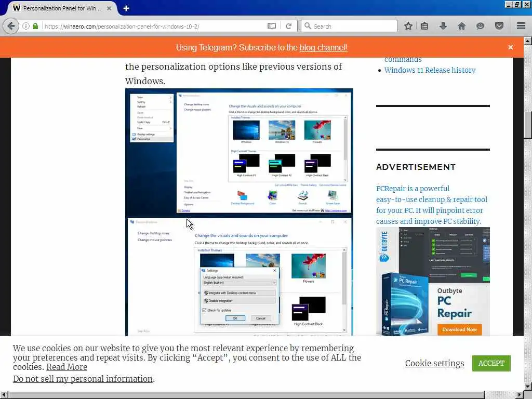This screenshot has width=532, height=399.
Task: Click the horizontal scrollbar right arrow
Action: 520,395
